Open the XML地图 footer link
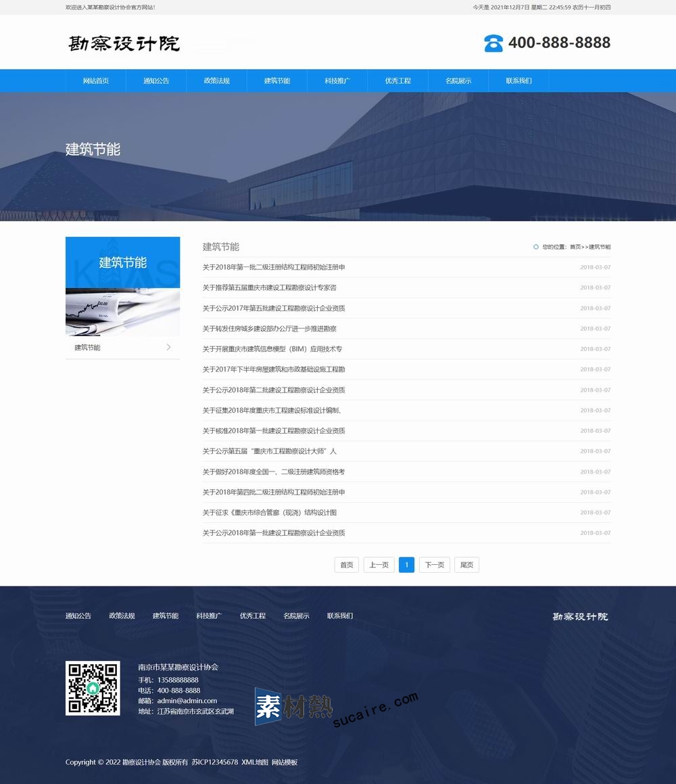 point(255,762)
